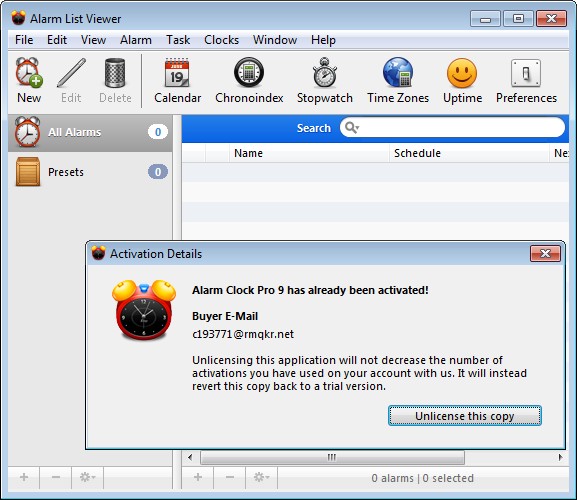The width and height of the screenshot is (577, 500).
Task: Open the View menu
Action: [x=93, y=40]
